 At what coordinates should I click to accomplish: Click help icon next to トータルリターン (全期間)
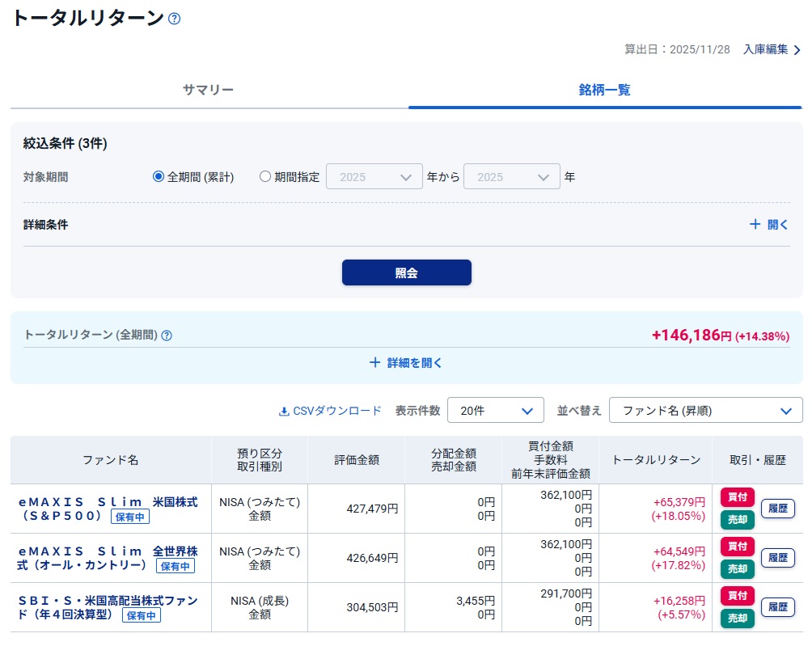167,336
